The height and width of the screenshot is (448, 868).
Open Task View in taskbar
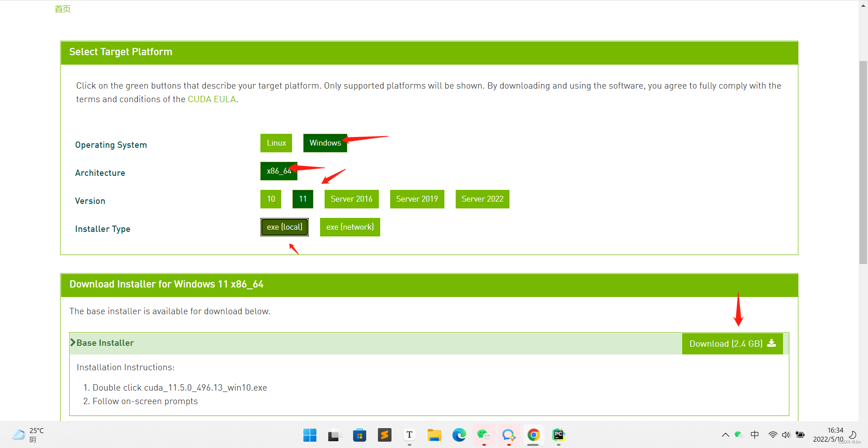pyautogui.click(x=334, y=435)
